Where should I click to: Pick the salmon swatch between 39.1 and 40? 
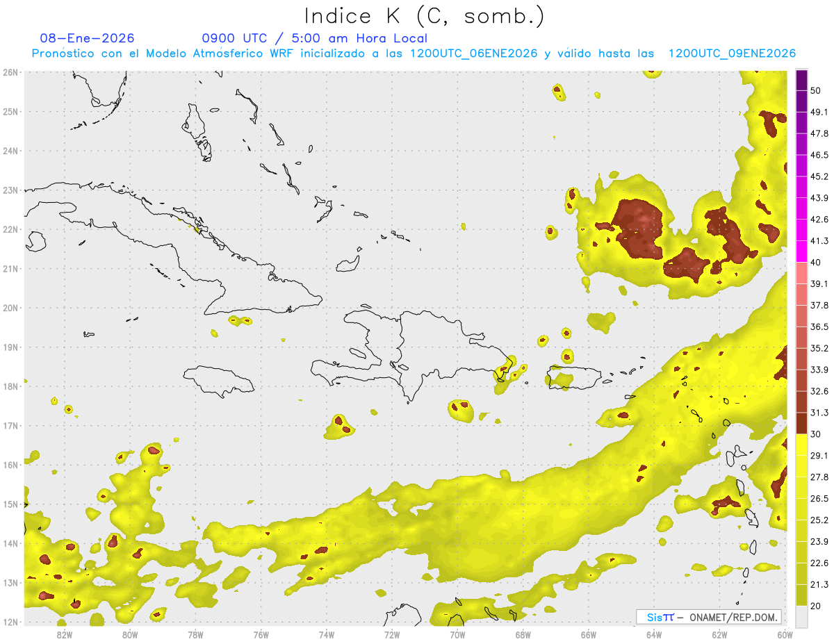(802, 273)
